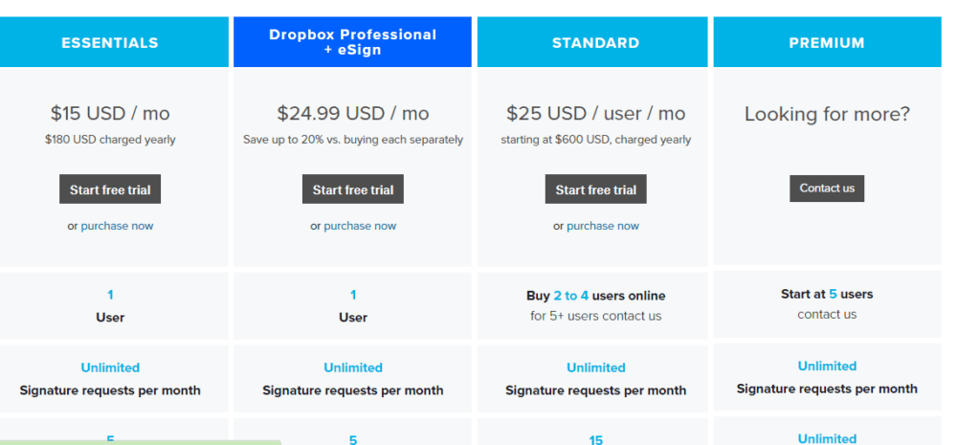Click Buy 2 to 4 users online text
This screenshot has height=445, width=980.
point(595,296)
